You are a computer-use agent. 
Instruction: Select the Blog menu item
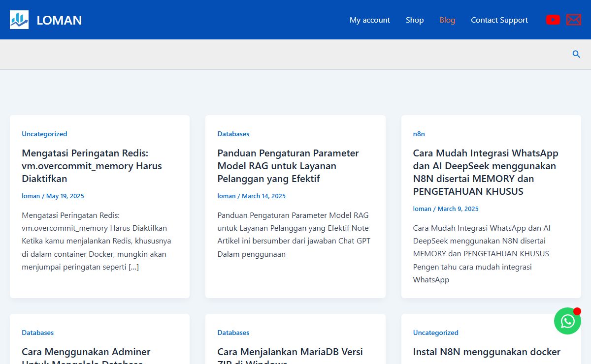coord(447,20)
